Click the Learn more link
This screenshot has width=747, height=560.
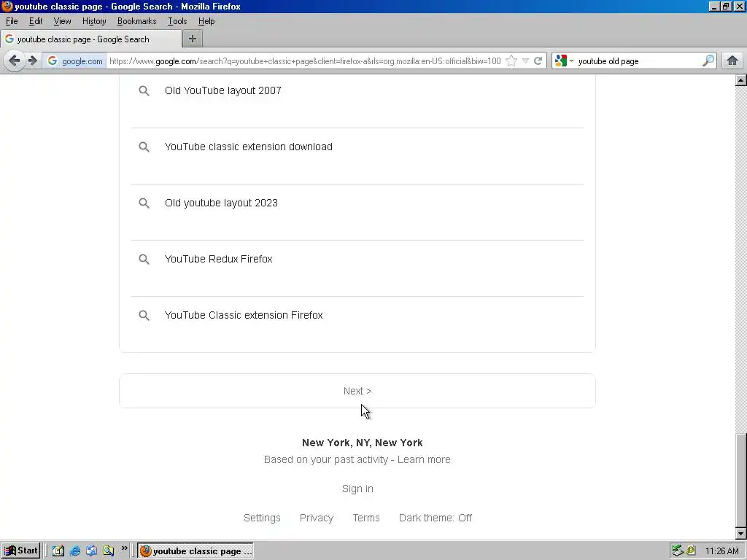[424, 459]
